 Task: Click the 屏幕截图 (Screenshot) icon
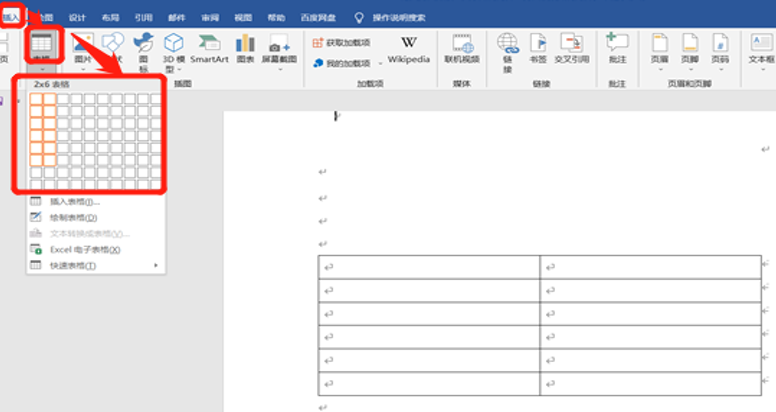pos(279,44)
